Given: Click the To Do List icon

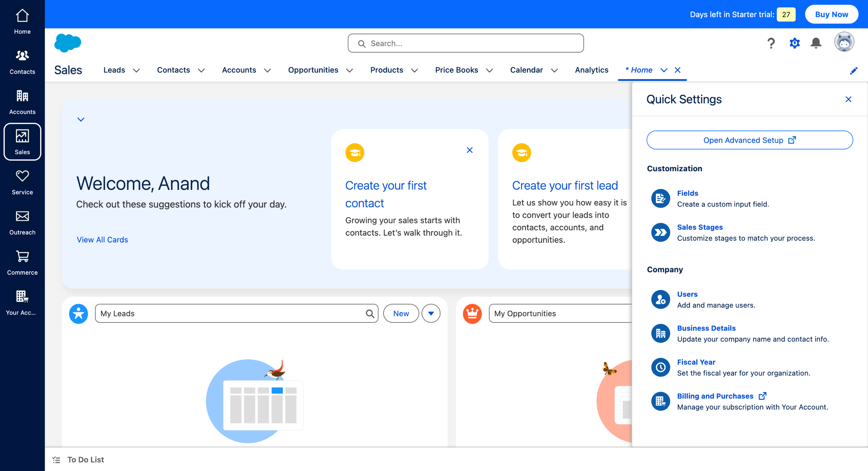Looking at the screenshot, I should (x=57, y=460).
